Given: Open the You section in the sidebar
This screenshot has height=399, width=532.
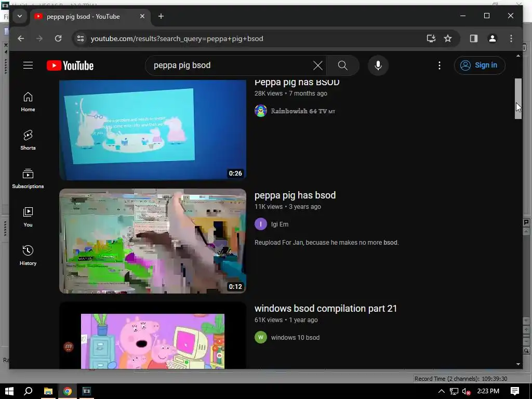Looking at the screenshot, I should coord(28,217).
